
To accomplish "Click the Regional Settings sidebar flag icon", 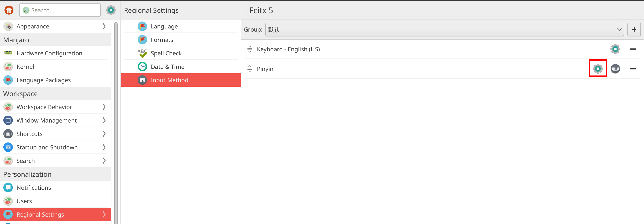I will tap(8, 215).
